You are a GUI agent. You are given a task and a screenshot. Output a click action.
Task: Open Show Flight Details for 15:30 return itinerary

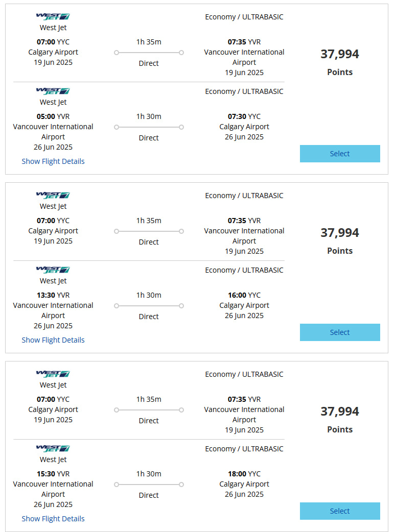click(53, 519)
